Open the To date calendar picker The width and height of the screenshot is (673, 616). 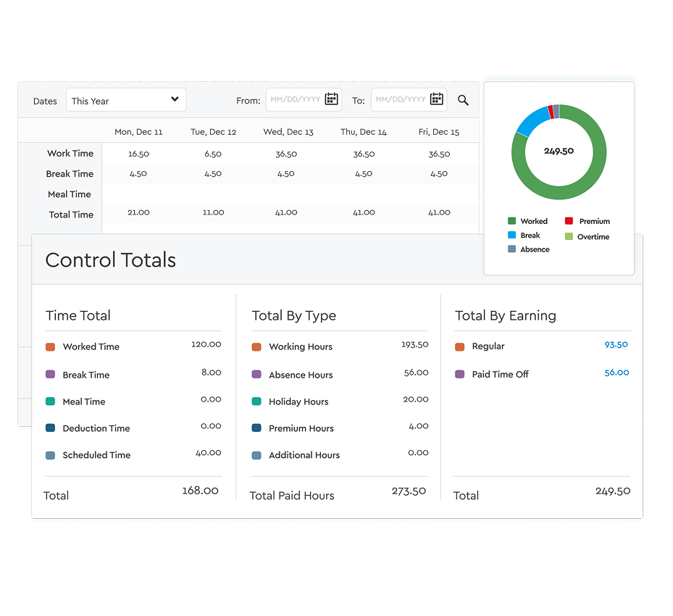pyautogui.click(x=437, y=99)
